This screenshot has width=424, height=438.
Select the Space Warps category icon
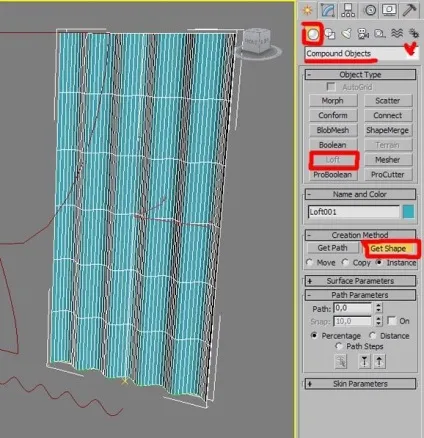[x=397, y=34]
